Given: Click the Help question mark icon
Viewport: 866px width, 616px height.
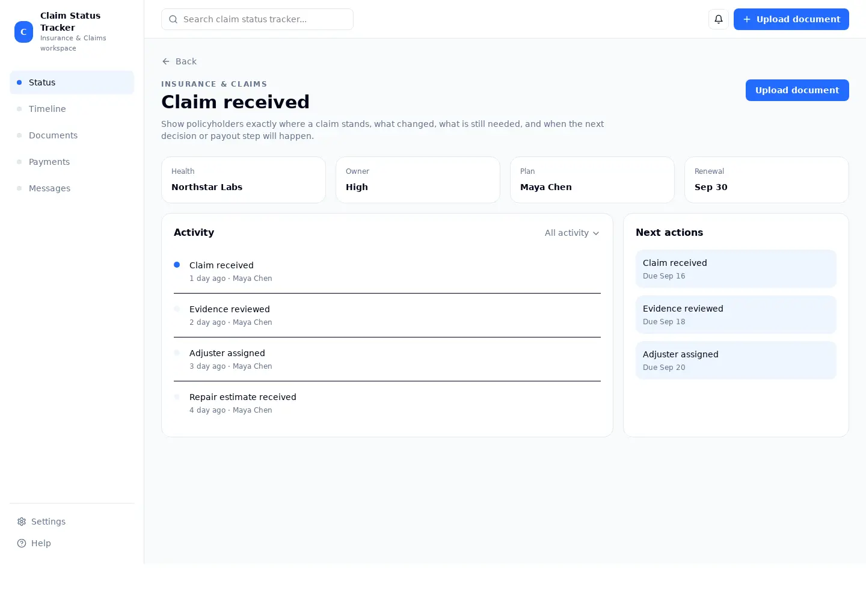Looking at the screenshot, I should tap(22, 543).
